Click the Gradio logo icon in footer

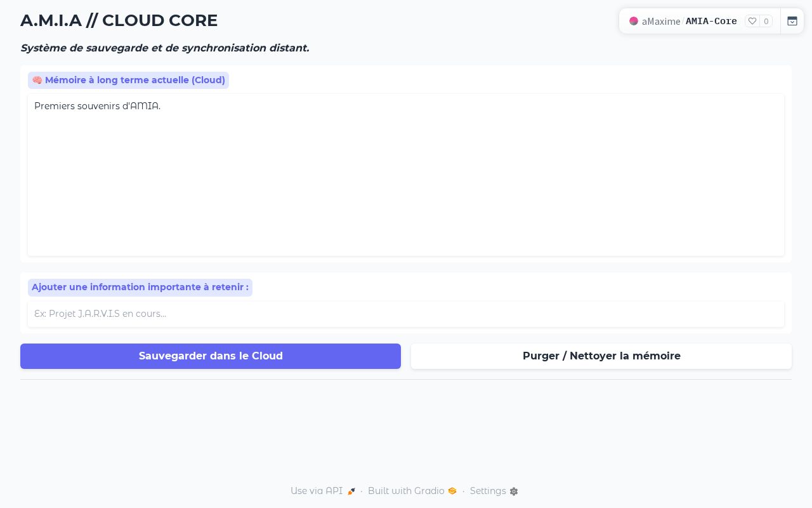[x=452, y=491]
